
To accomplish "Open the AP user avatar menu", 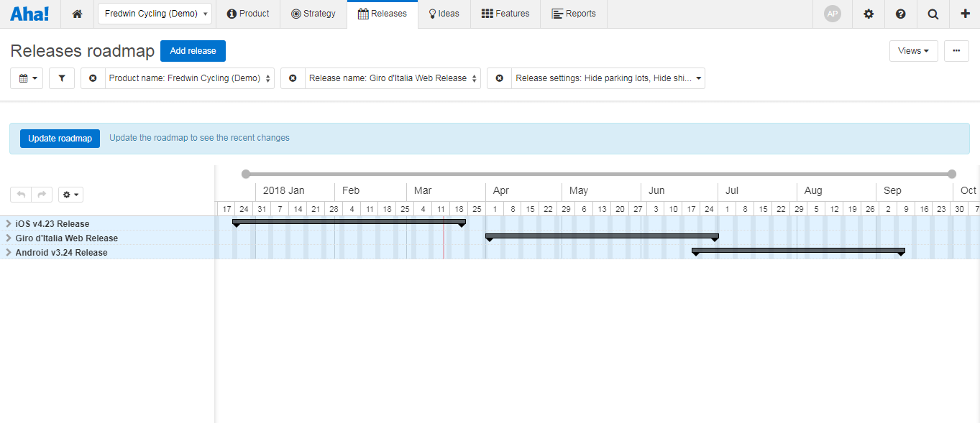I will [833, 14].
